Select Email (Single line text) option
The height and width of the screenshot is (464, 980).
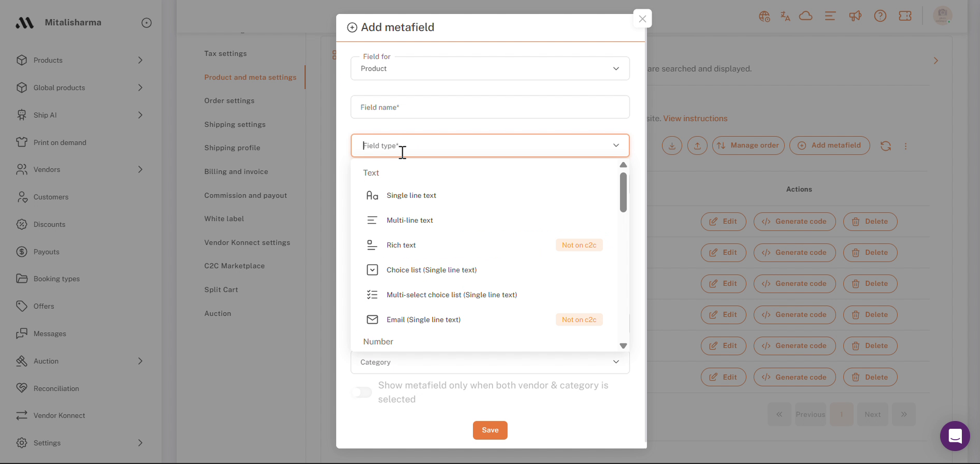(484, 319)
